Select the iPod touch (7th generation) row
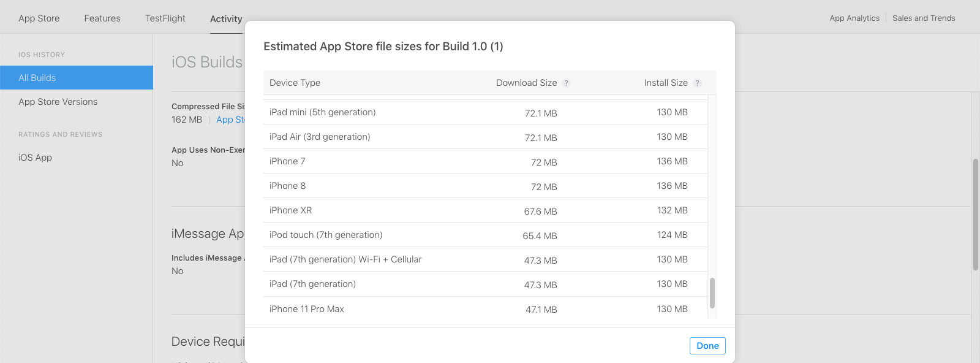 click(485, 235)
